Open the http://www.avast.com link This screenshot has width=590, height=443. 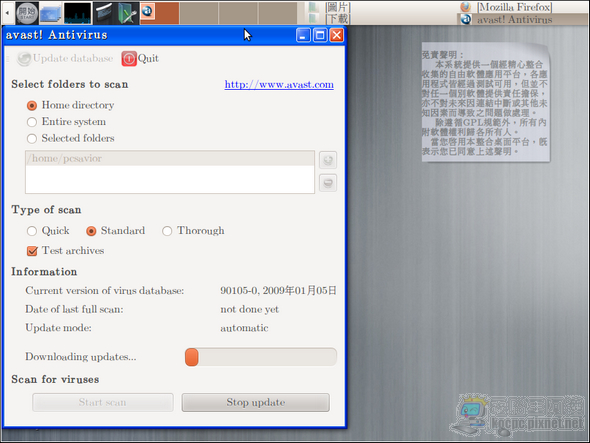(279, 84)
